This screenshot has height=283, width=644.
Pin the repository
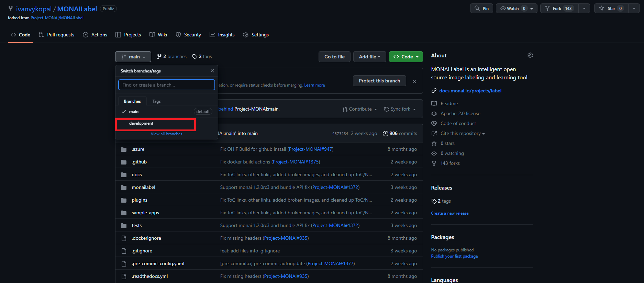[481, 9]
